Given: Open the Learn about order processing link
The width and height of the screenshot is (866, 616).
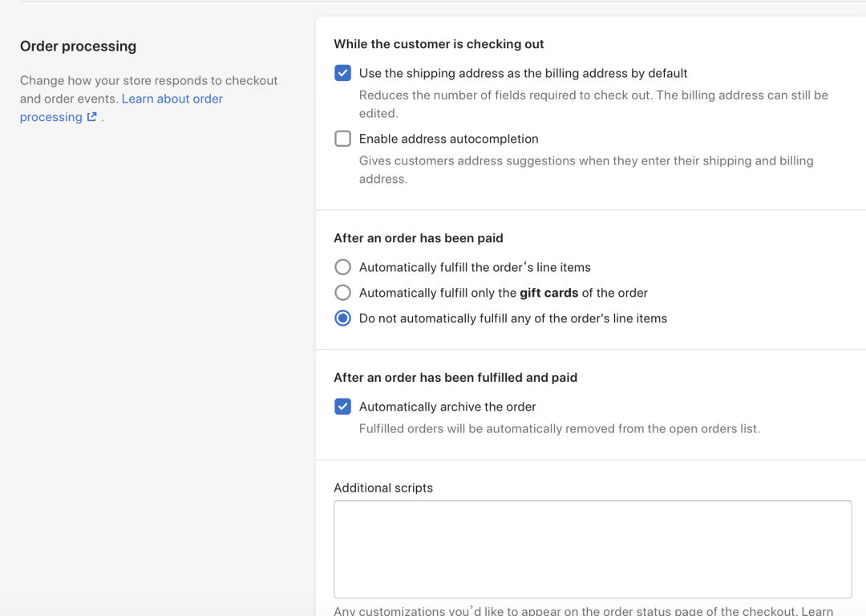Looking at the screenshot, I should coord(172,99).
